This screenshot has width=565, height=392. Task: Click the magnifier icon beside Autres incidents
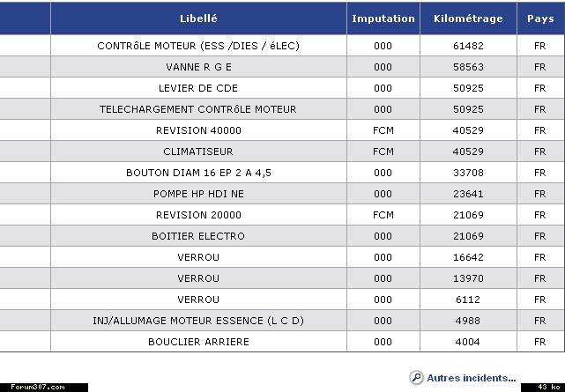pyautogui.click(x=416, y=377)
